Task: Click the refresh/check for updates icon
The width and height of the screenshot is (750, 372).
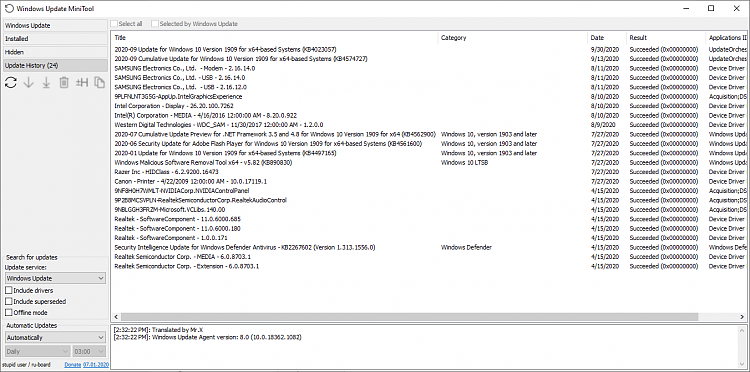Action: point(11,83)
